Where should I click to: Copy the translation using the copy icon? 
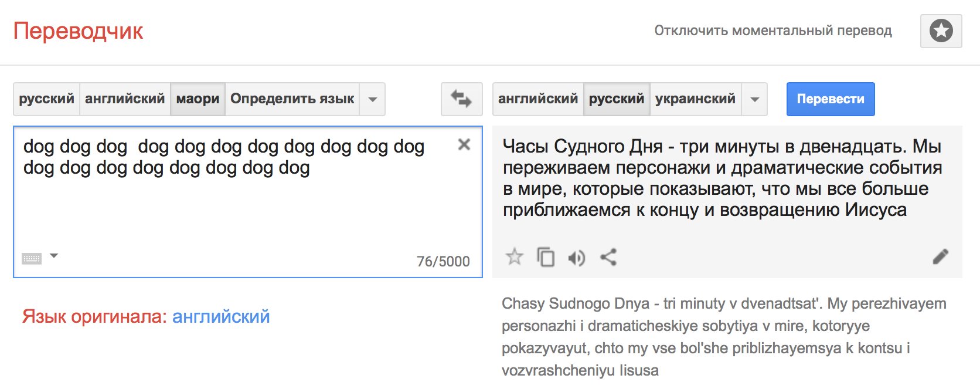tap(546, 257)
